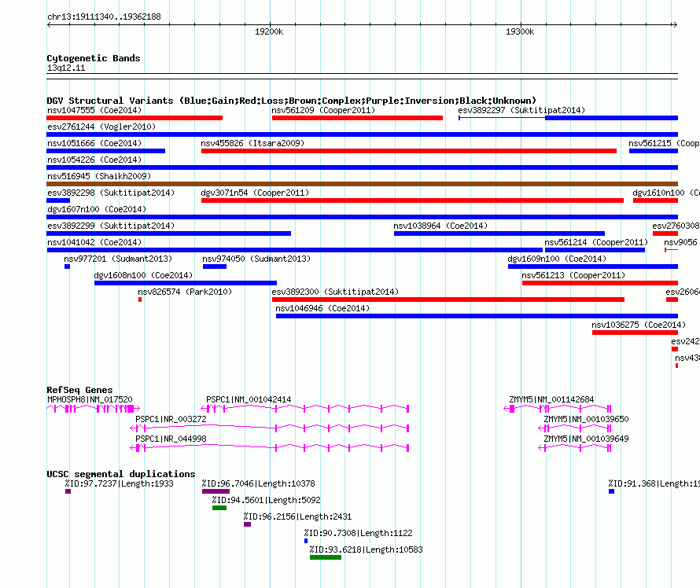Click the short blue esv3892298 (Suktitipat2014) bar
The width and height of the screenshot is (700, 588).
[x=58, y=200]
